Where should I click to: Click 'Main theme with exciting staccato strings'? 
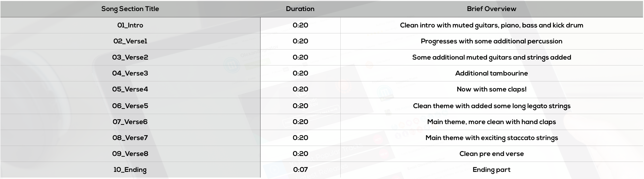[491, 138]
